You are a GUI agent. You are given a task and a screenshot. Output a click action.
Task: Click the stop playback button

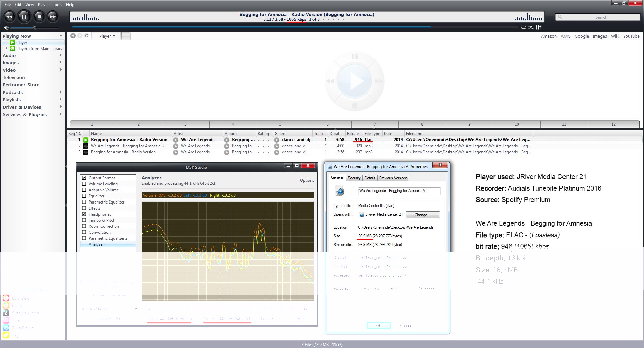pyautogui.click(x=39, y=16)
